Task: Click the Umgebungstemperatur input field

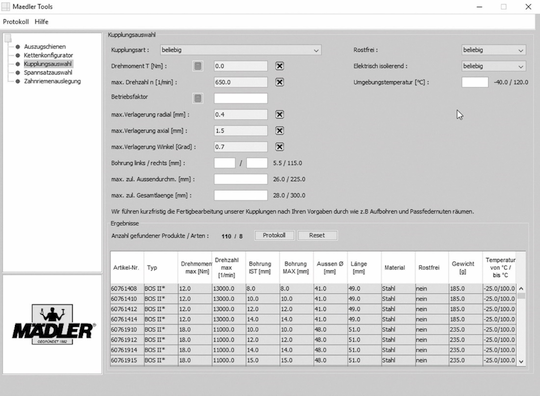Action: 475,82
